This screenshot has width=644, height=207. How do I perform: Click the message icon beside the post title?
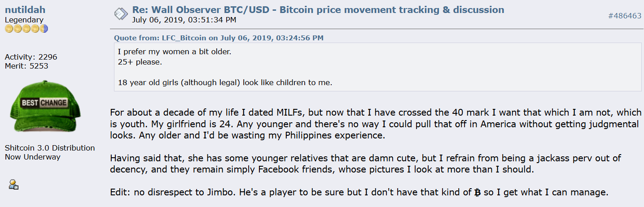pyautogui.click(x=121, y=14)
